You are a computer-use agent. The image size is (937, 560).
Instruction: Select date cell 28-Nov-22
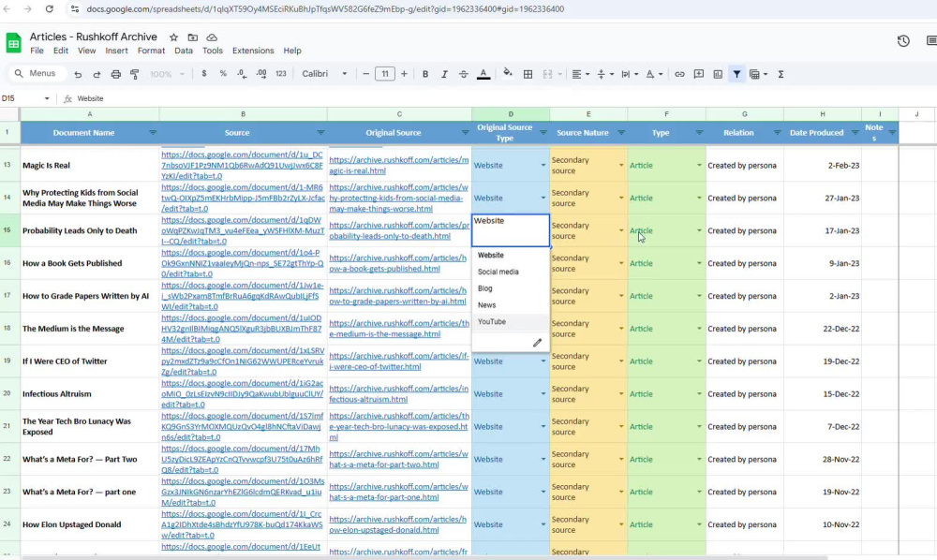[823, 459]
